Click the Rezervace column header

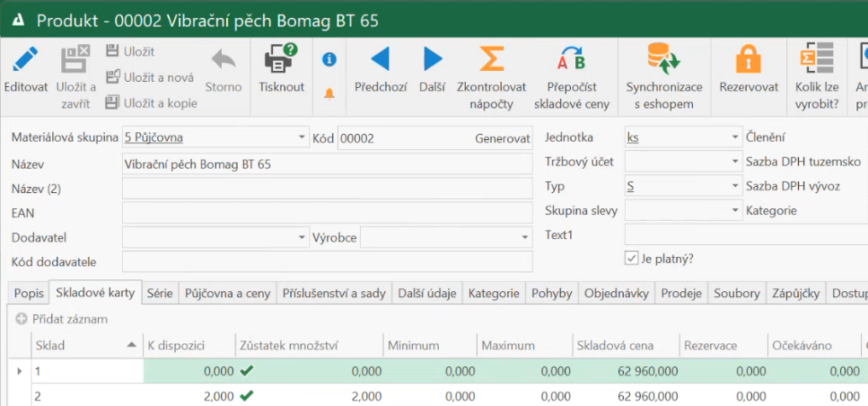pyautogui.click(x=723, y=346)
